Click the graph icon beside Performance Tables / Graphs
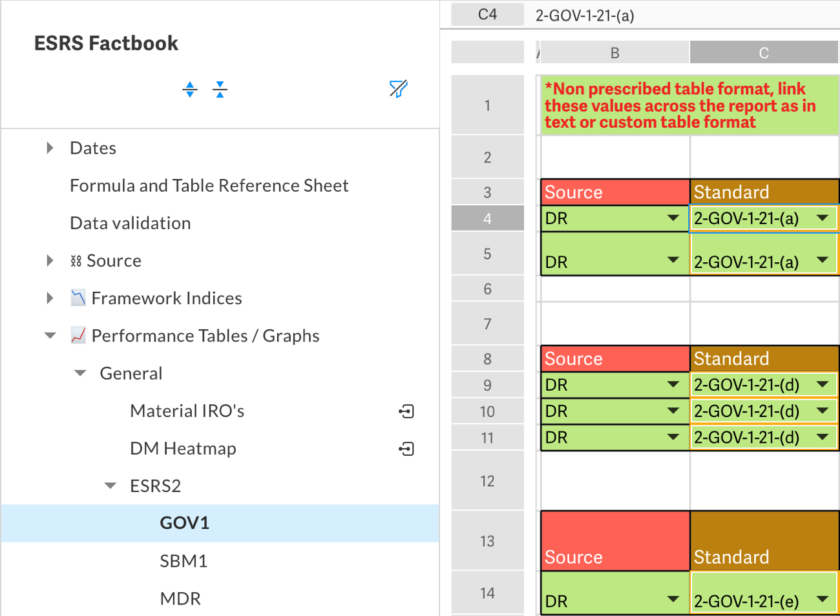 pos(78,335)
